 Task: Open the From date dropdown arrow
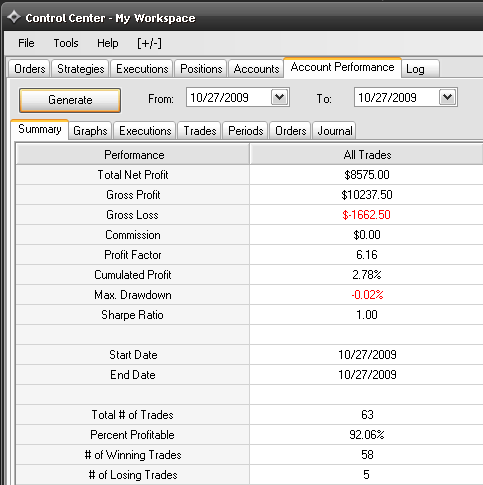(279, 97)
